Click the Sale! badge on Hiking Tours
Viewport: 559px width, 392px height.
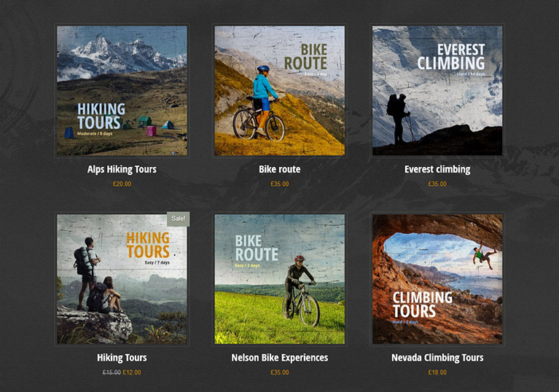179,219
